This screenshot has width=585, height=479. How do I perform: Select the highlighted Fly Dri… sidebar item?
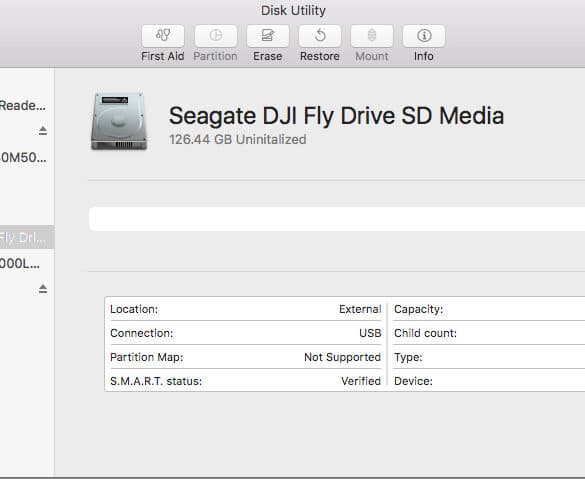(x=27, y=237)
